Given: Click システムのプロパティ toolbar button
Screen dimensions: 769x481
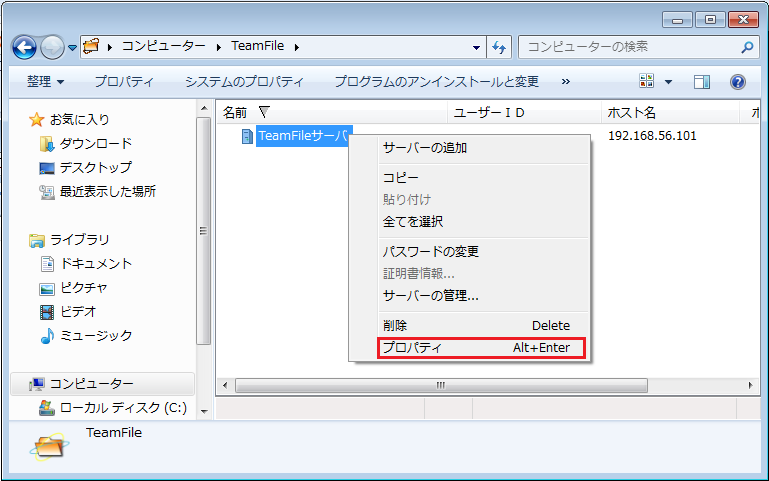Looking at the screenshot, I should (244, 82).
